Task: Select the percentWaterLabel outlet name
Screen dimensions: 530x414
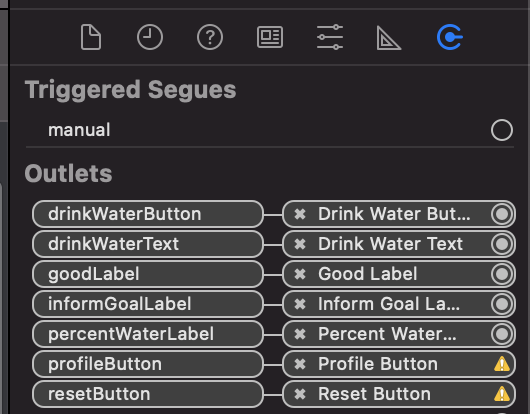Action: [x=131, y=334]
